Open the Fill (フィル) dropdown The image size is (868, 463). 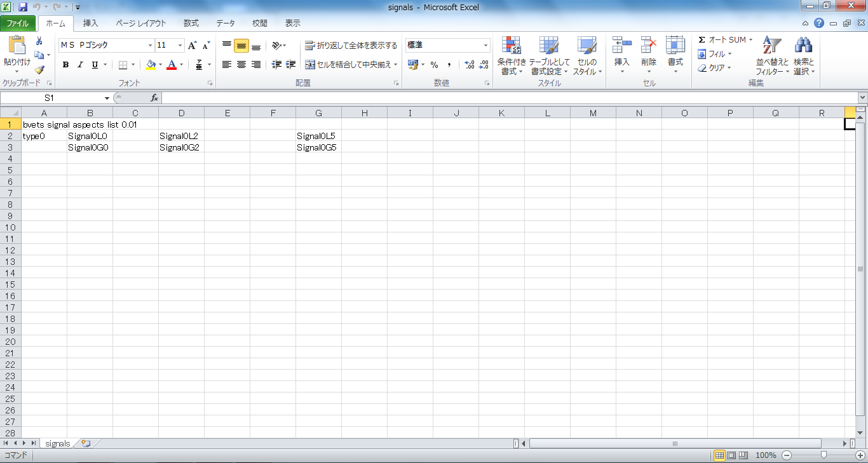pyautogui.click(x=715, y=54)
